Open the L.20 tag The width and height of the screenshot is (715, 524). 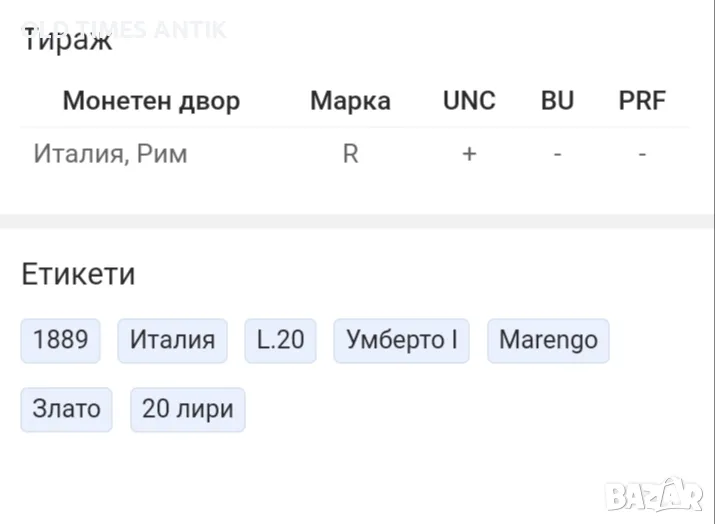(280, 340)
